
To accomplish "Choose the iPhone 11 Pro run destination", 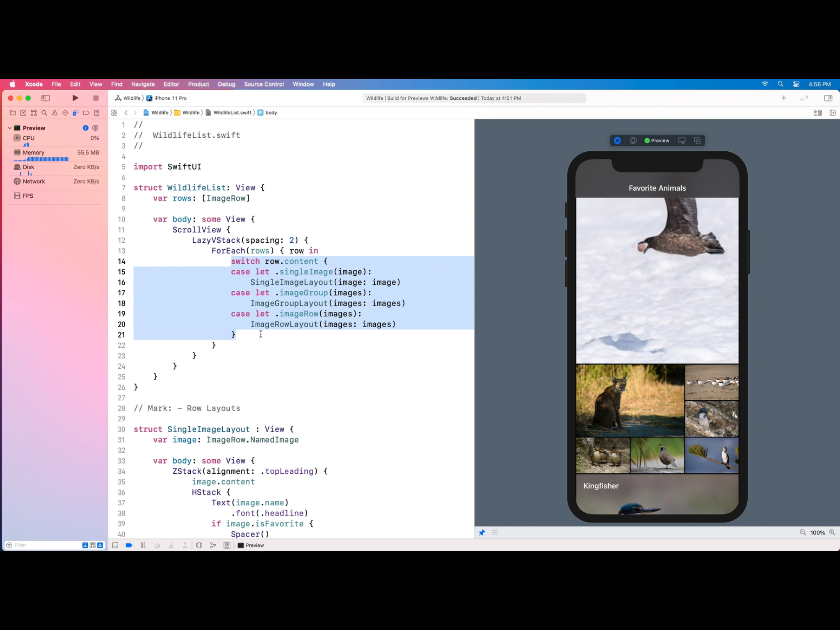I will point(167,98).
